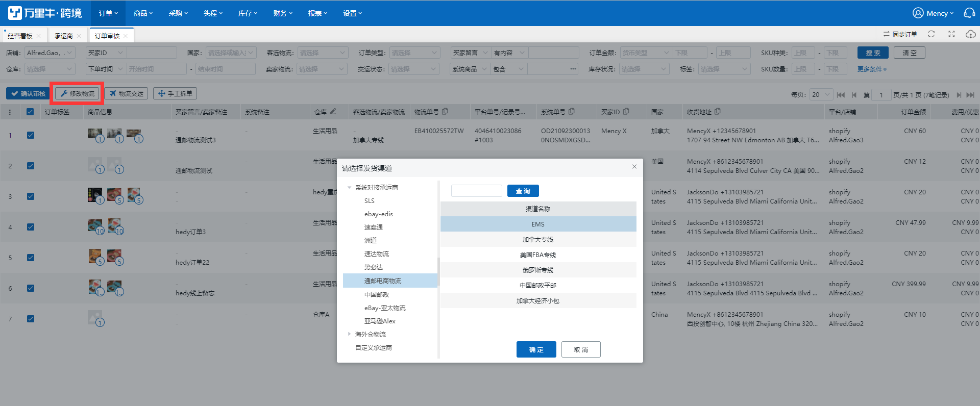The height and width of the screenshot is (406, 980).
Task: Open the 客选物流 dropdown
Action: pyautogui.click(x=322, y=53)
